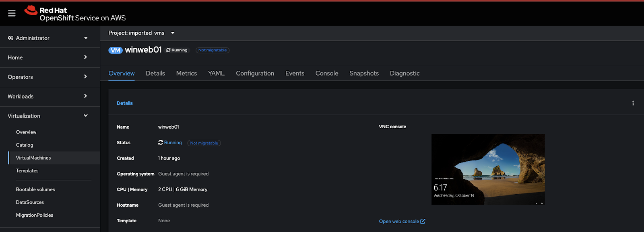The image size is (644, 232).
Task: Open the hamburger navigation menu
Action: pos(12,13)
